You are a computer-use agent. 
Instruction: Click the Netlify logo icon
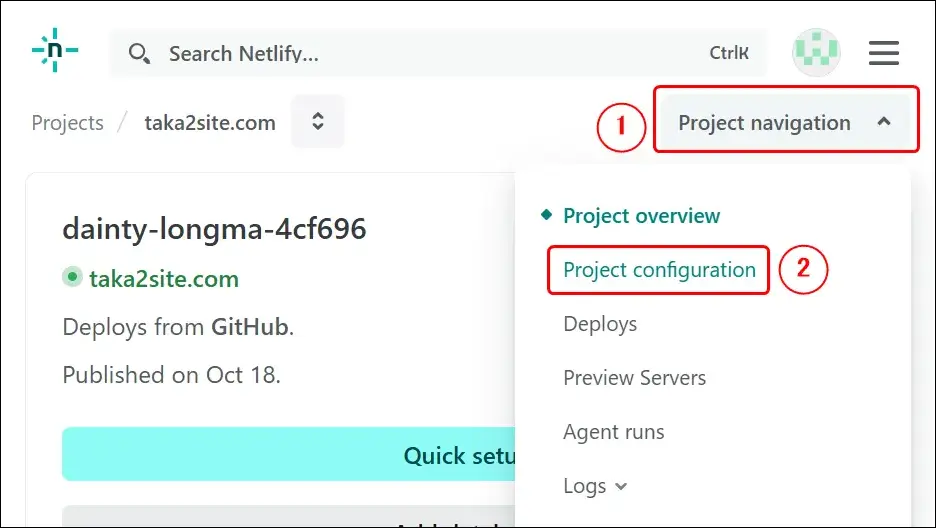click(x=55, y=50)
